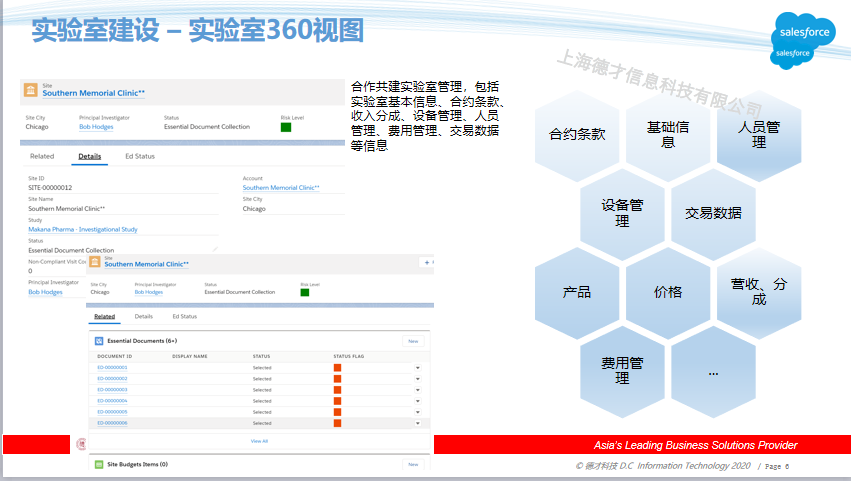Viewport: 851px width, 481px height.
Task: Click the orange status flag for ED-00000006
Action: pos(338,423)
